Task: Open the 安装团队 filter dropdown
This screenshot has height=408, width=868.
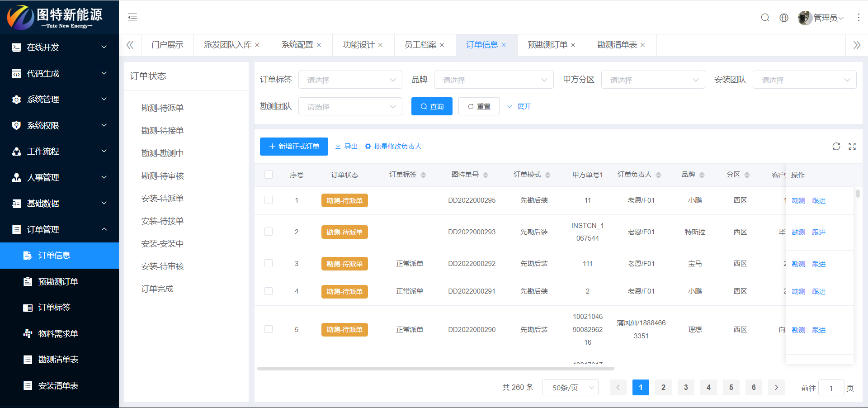Action: 804,80
